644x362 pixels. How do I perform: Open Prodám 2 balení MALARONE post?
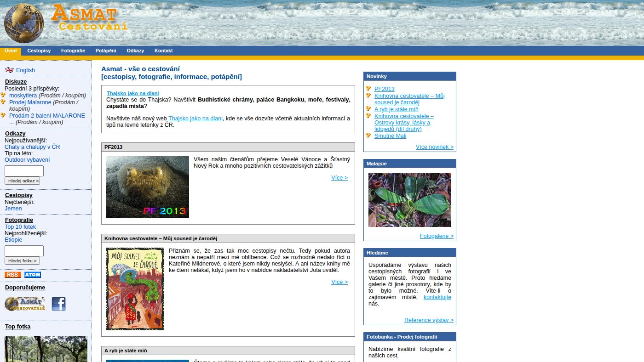pos(47,116)
